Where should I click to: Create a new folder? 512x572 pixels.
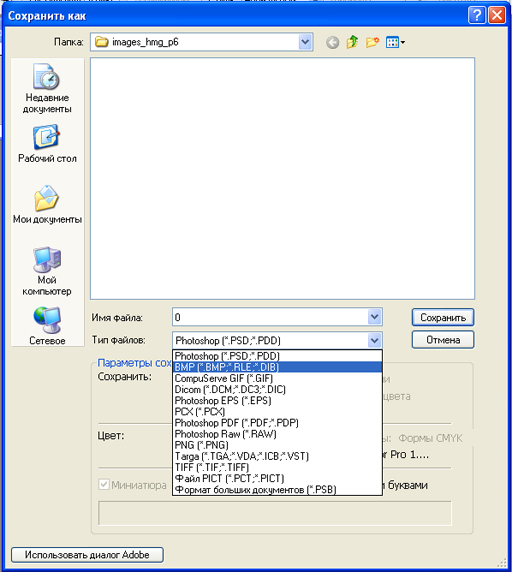pos(372,42)
